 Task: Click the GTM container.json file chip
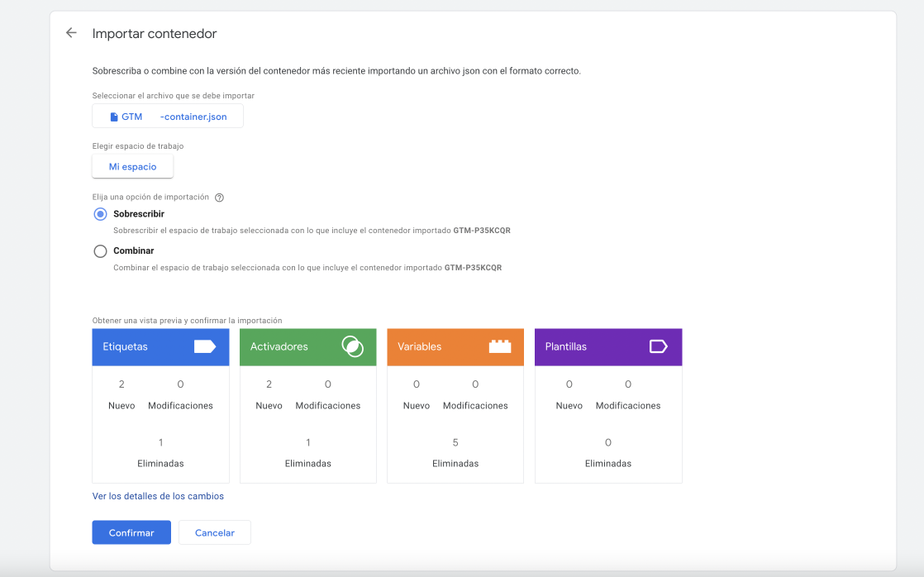click(x=167, y=116)
